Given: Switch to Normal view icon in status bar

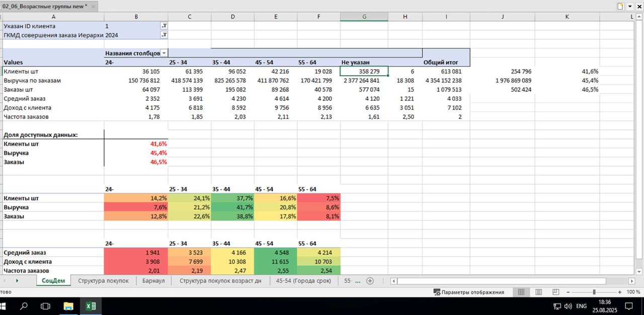Looking at the screenshot, I should (x=521, y=292).
